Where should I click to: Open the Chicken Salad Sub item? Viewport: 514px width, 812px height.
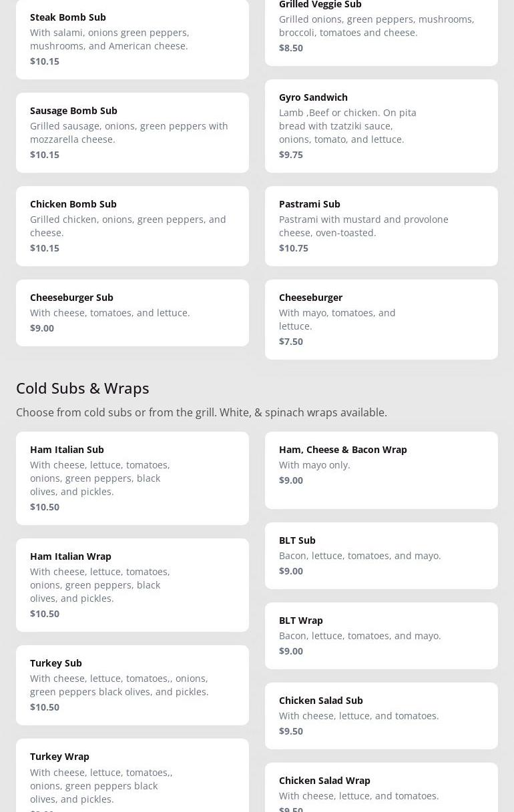coord(381,716)
